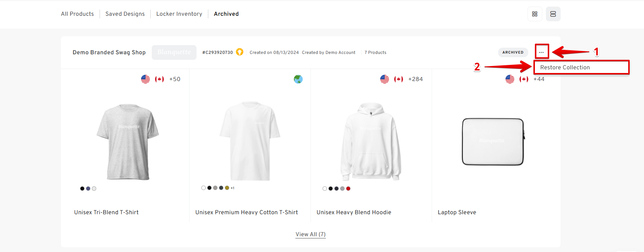Switch to grid view layout
The width and height of the screenshot is (644, 252).
point(535,14)
